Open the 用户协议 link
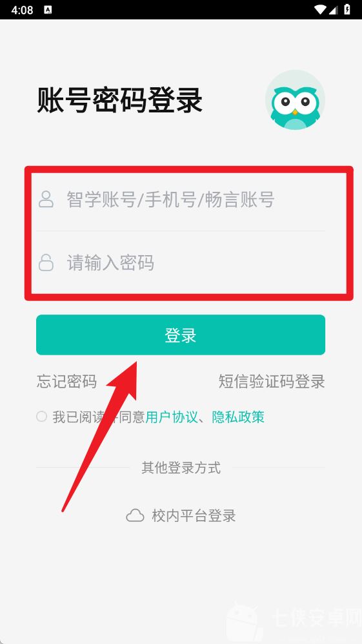The height and width of the screenshot is (644, 362). click(172, 417)
